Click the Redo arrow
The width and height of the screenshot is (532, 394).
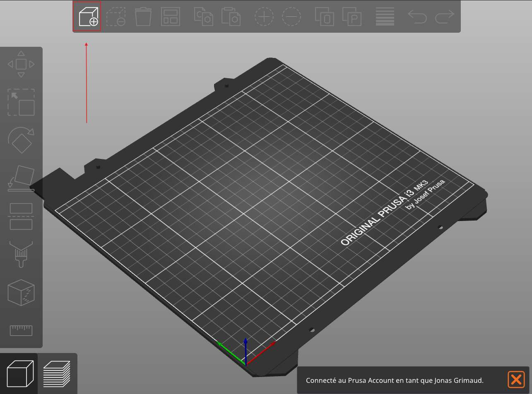(445, 17)
